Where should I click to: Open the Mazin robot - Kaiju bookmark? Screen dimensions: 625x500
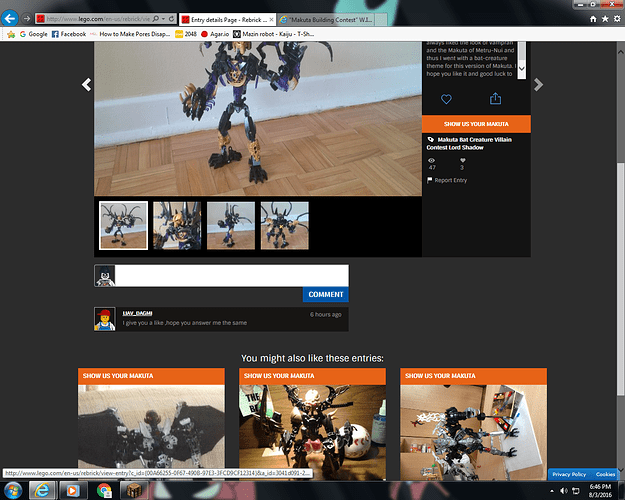click(273, 34)
